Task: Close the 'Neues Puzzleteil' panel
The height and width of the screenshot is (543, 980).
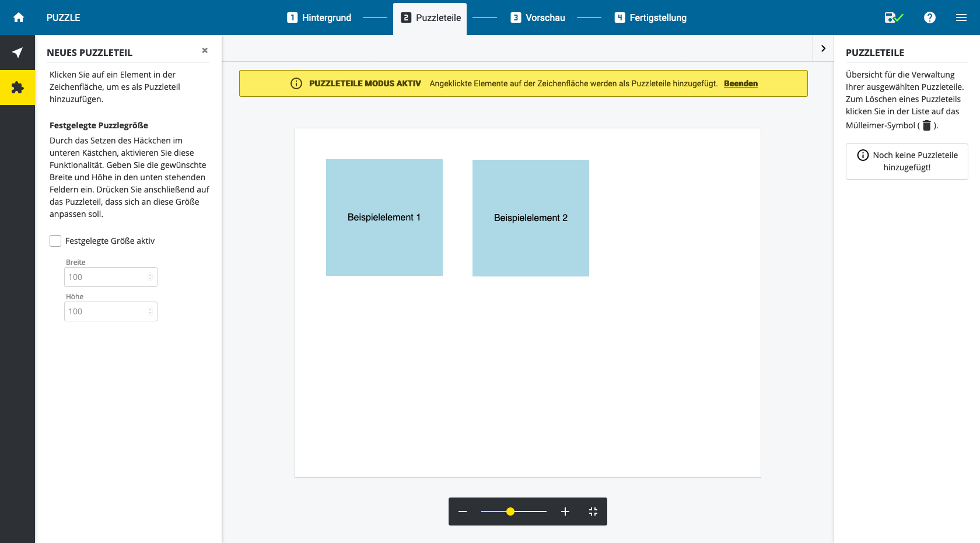Action: [205, 51]
